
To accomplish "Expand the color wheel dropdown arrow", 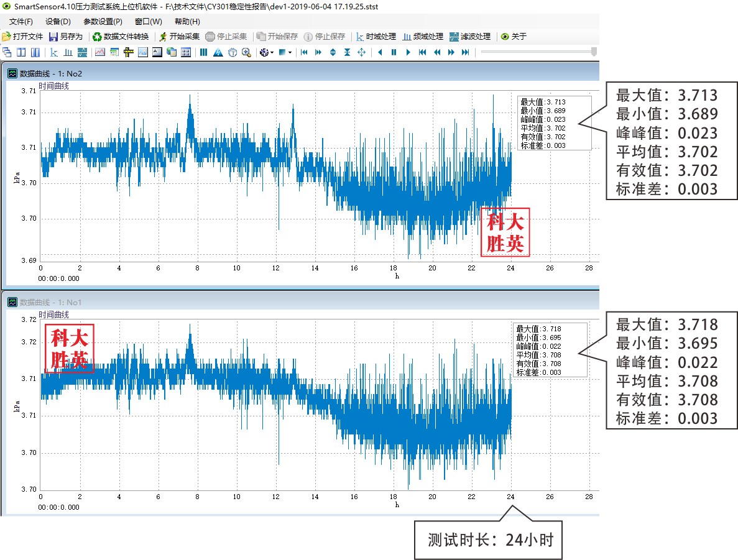I will (x=272, y=53).
